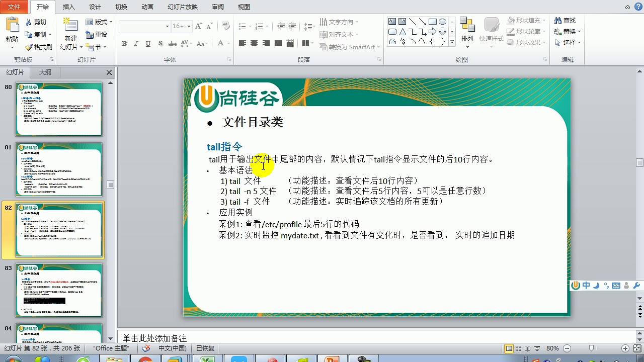Increase font size with larger A icon
Viewport: 644px width, 362px height.
pos(198,26)
